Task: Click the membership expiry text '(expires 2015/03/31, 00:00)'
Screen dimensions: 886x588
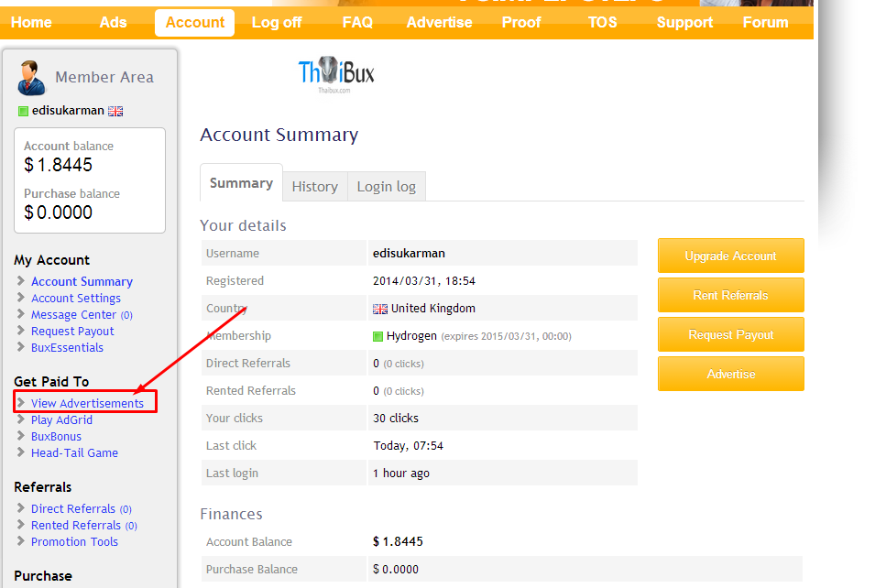Action: (507, 337)
